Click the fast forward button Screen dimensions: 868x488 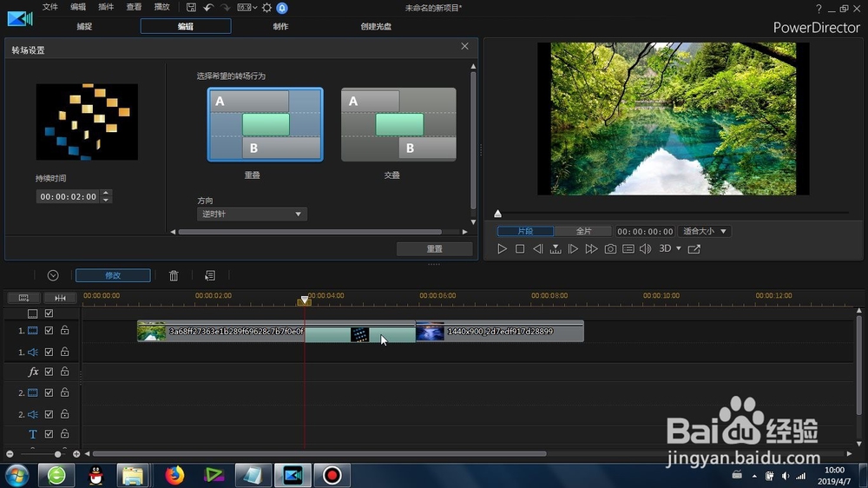[x=591, y=248]
